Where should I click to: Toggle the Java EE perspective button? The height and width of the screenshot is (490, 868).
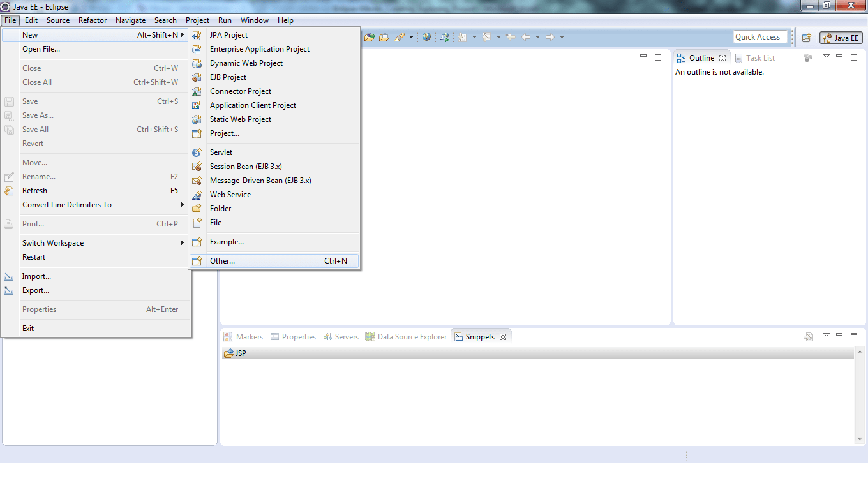841,37
